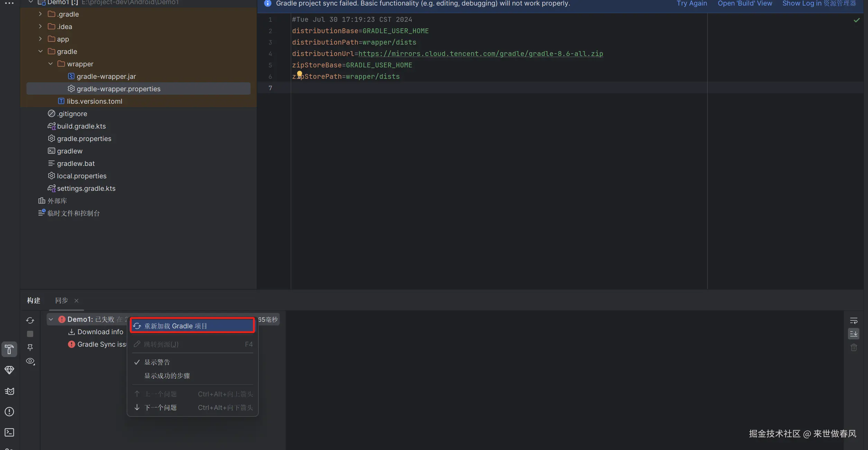
Task: Click the Logcat cat icon in sidebar
Action: click(x=9, y=391)
